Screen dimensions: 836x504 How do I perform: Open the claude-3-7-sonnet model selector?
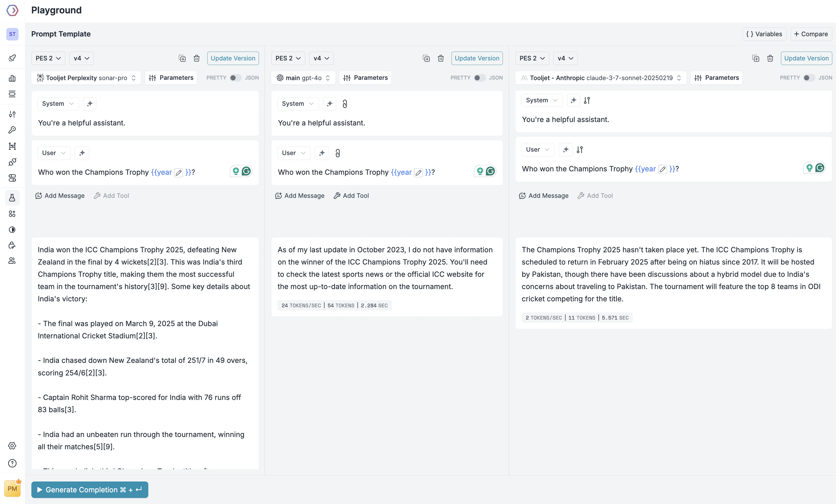pos(600,78)
